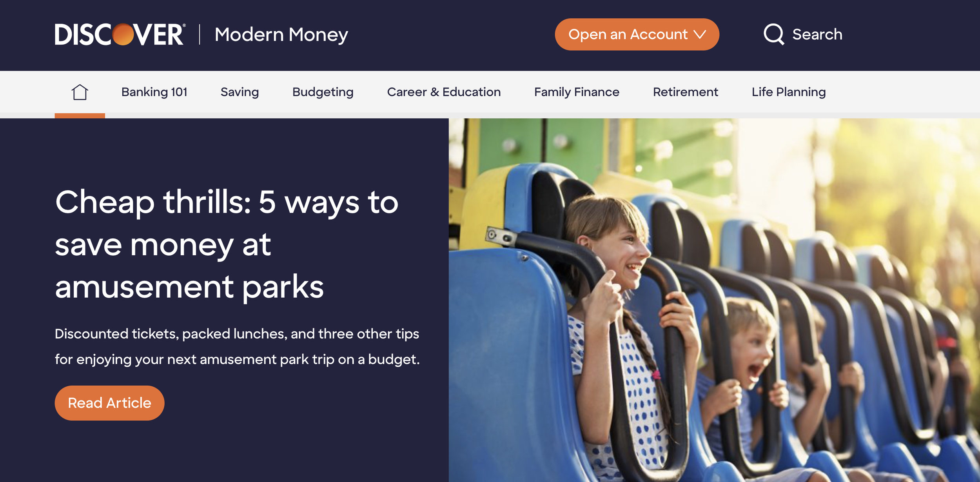
Task: Go to the Budgeting section
Action: coord(323,92)
